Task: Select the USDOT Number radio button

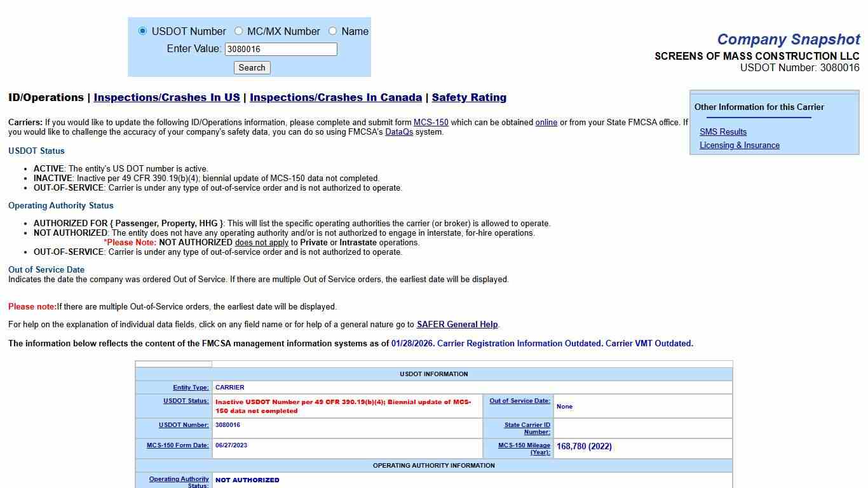Action: click(142, 31)
